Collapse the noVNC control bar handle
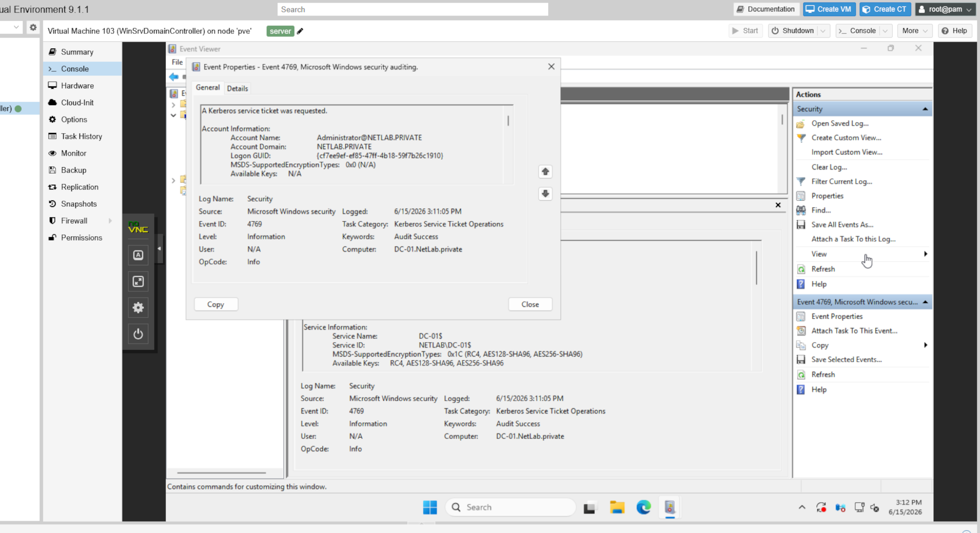 (x=160, y=248)
